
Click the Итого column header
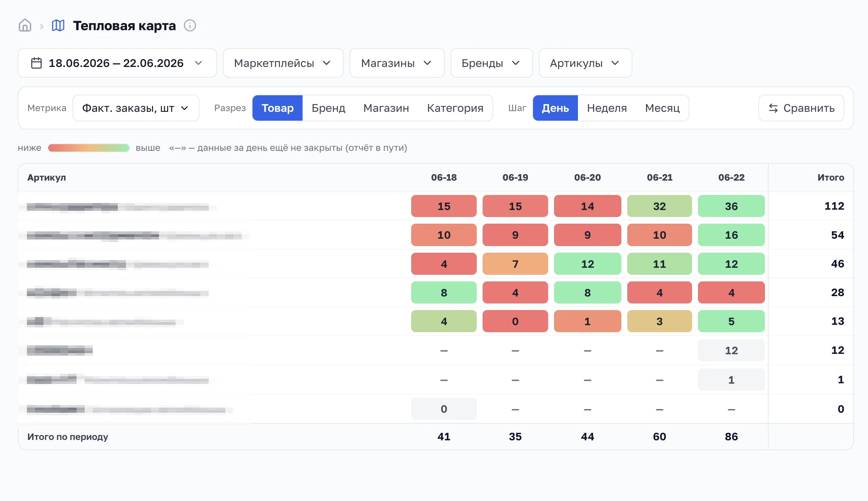coord(830,177)
